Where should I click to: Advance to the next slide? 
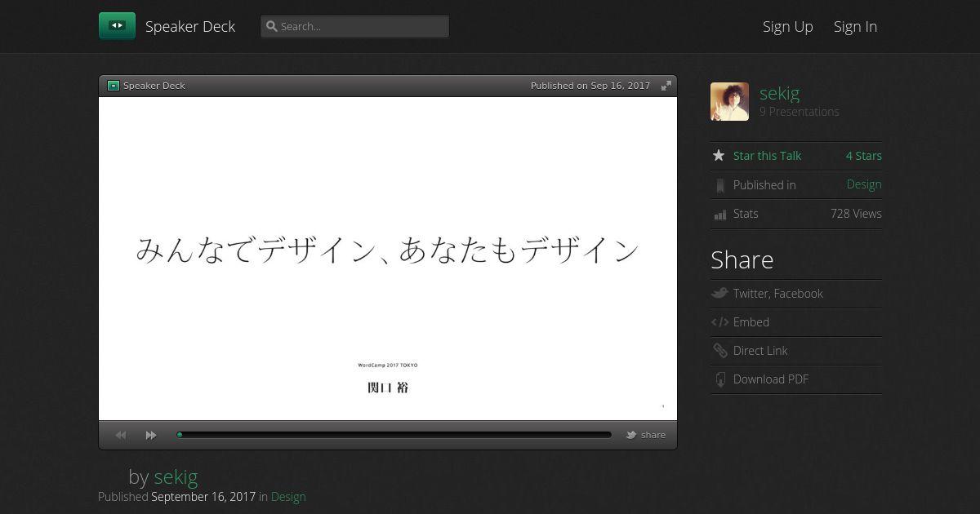pyautogui.click(x=151, y=435)
